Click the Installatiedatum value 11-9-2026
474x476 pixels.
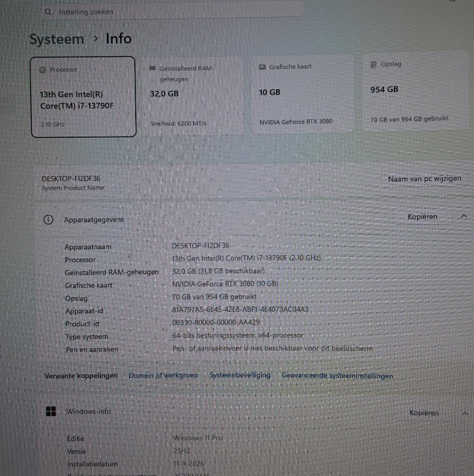pyautogui.click(x=189, y=463)
